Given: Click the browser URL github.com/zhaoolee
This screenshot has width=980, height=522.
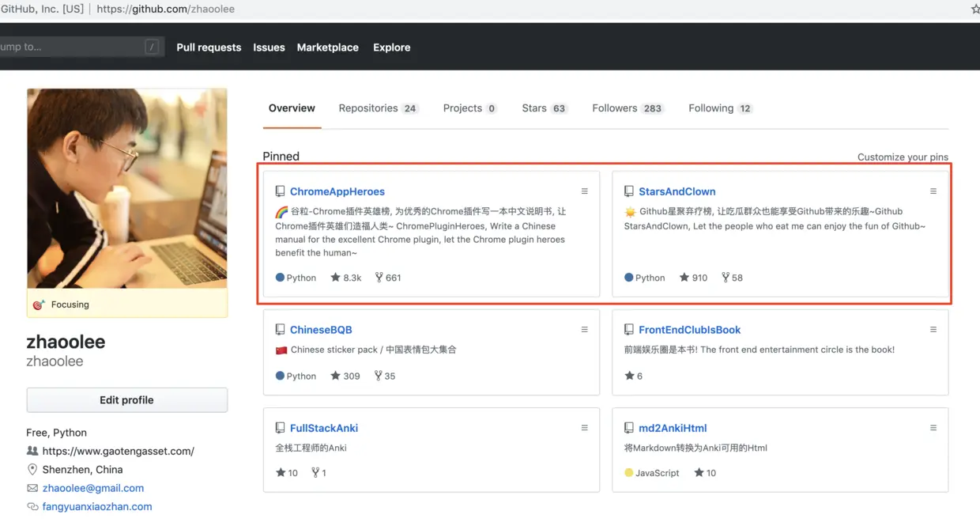Looking at the screenshot, I should click(x=165, y=9).
